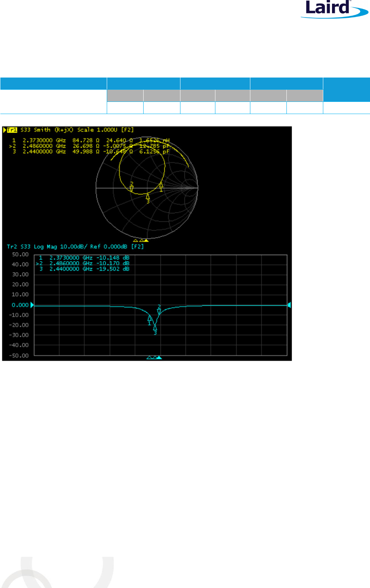Select Log Mag marker row -19.502 dB
Image resolution: width=370 pixels, height=588 pixels.
[x=84, y=269]
